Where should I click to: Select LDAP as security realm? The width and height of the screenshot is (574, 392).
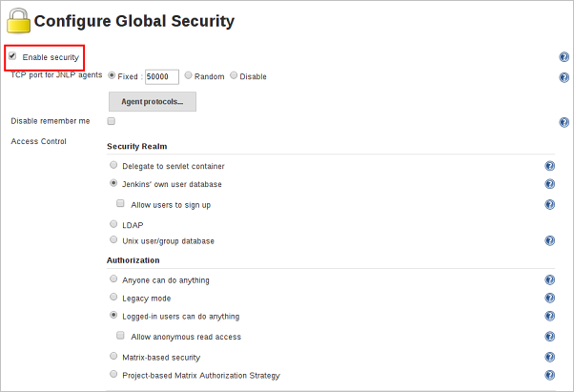(113, 223)
